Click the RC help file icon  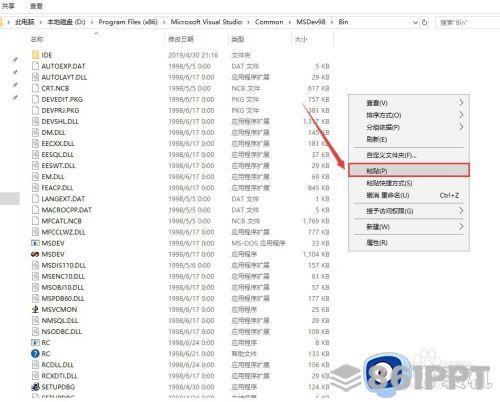[35, 353]
